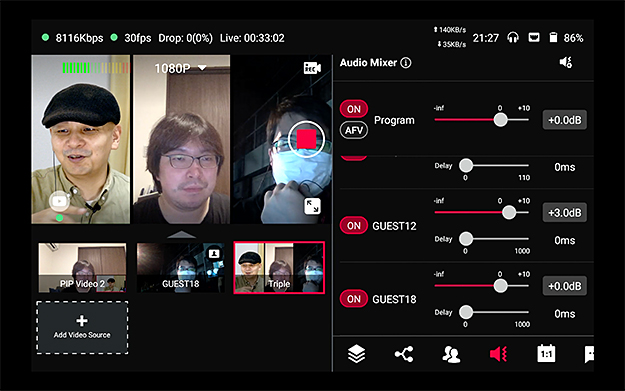Screen dimensions: 625x391
Task: Select the Triple scene thumbnail
Action: pyautogui.click(x=279, y=267)
